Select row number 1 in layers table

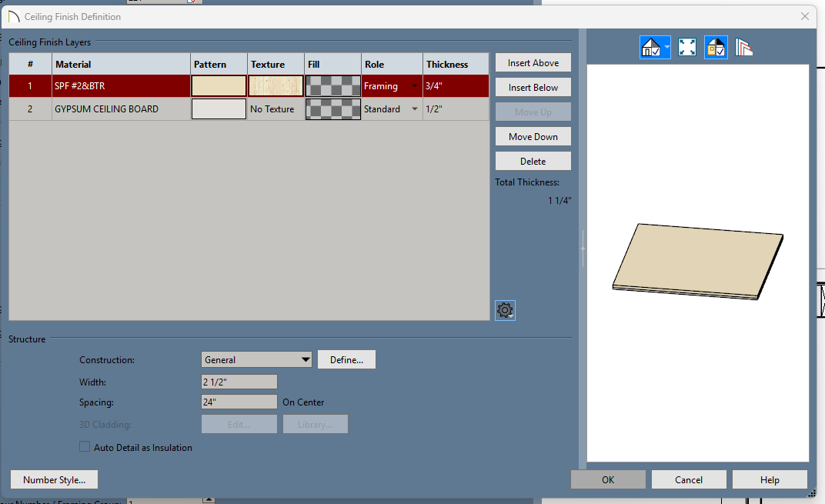tap(30, 85)
